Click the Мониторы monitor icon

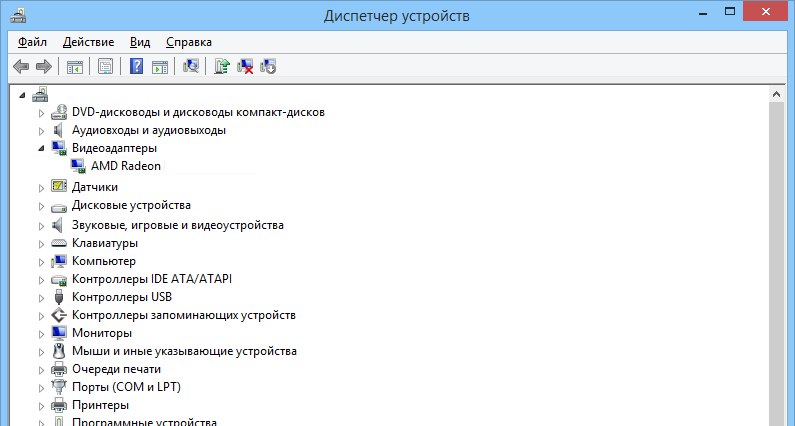[59, 333]
